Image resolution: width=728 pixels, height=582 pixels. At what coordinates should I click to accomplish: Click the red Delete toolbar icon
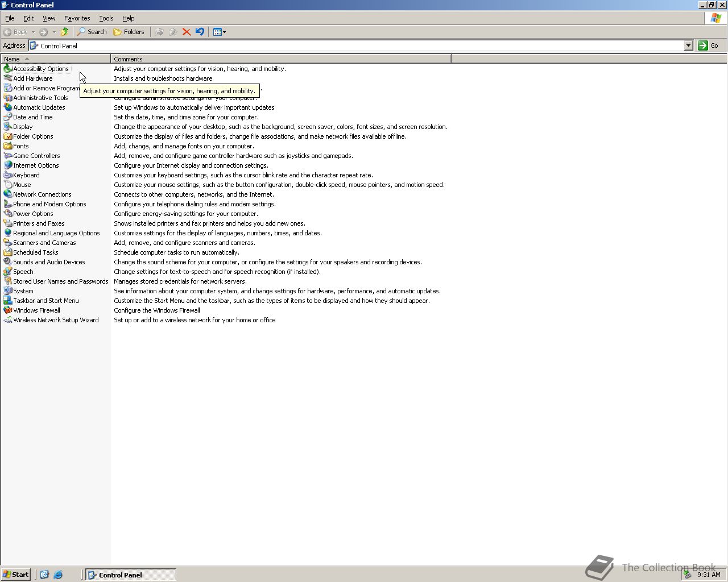click(186, 32)
